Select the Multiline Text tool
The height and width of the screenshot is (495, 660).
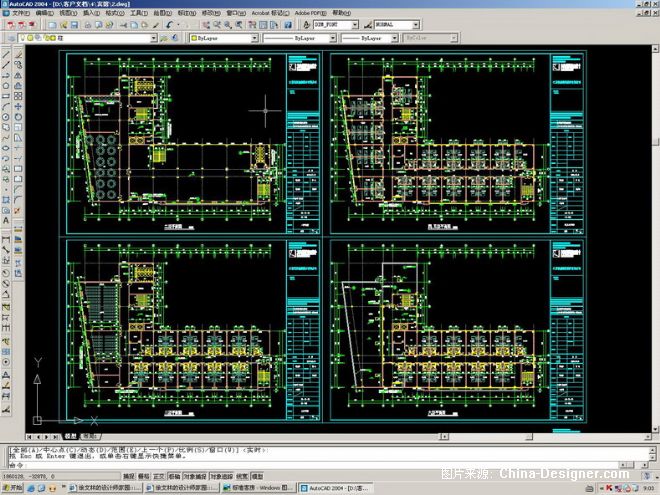coord(6,221)
